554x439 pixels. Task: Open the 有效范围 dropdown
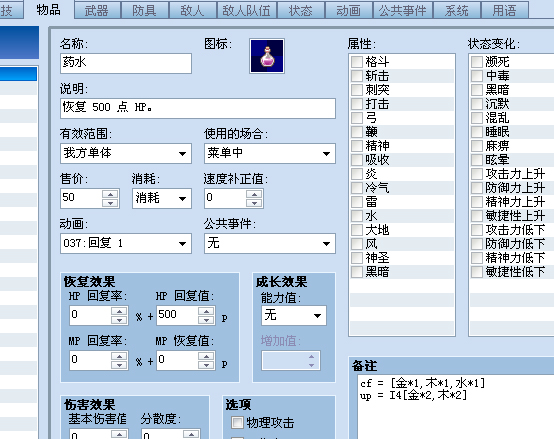click(x=126, y=153)
